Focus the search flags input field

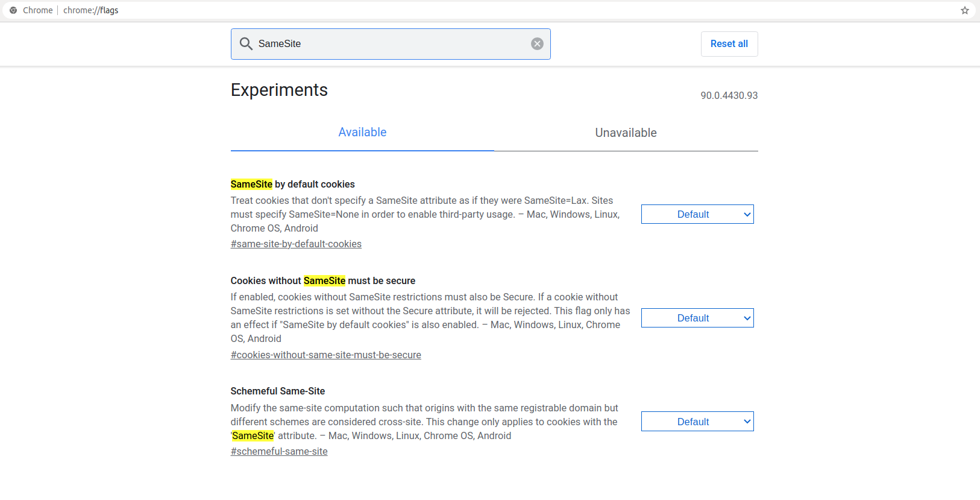391,44
